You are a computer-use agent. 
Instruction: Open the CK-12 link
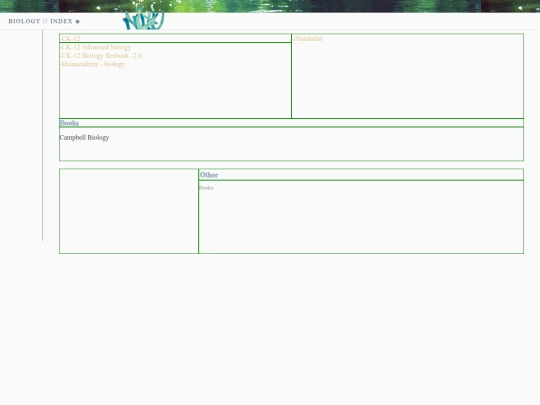coord(71,39)
